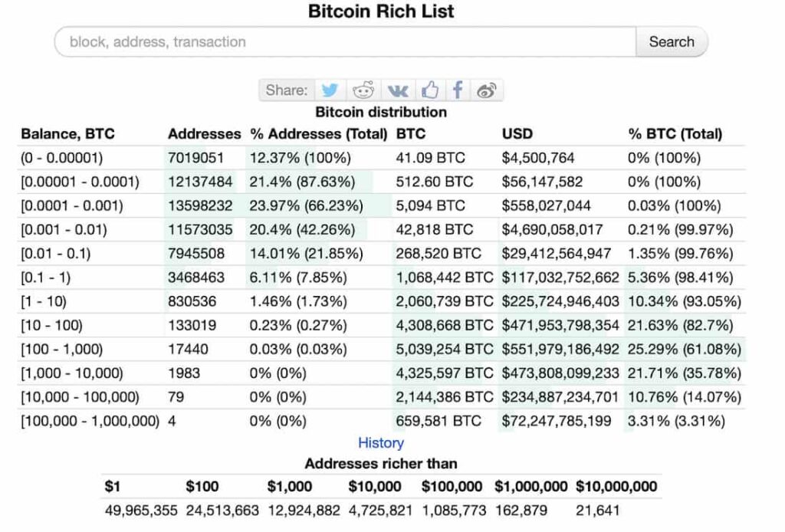Share the page on Facebook

(x=457, y=90)
